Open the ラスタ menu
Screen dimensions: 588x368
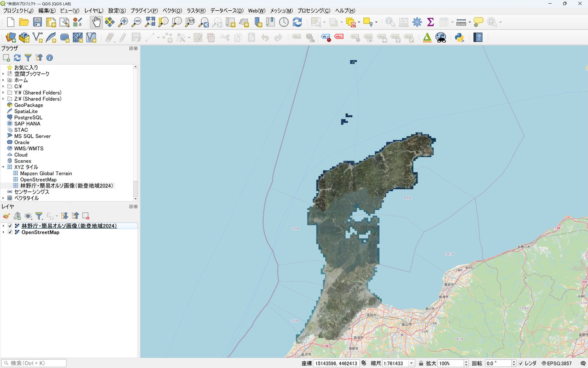click(x=196, y=11)
